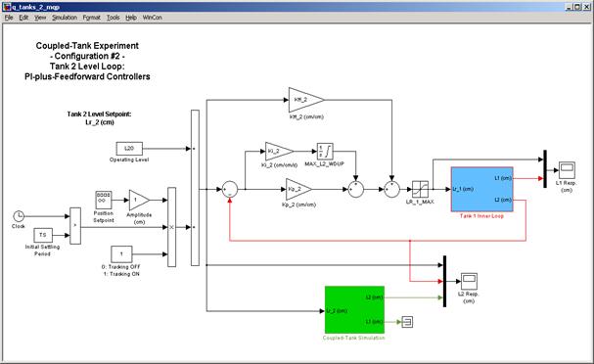Select the green Coupled-Tank Simulation subsystem
Viewport: 594px width, 364px height.
coord(354,310)
